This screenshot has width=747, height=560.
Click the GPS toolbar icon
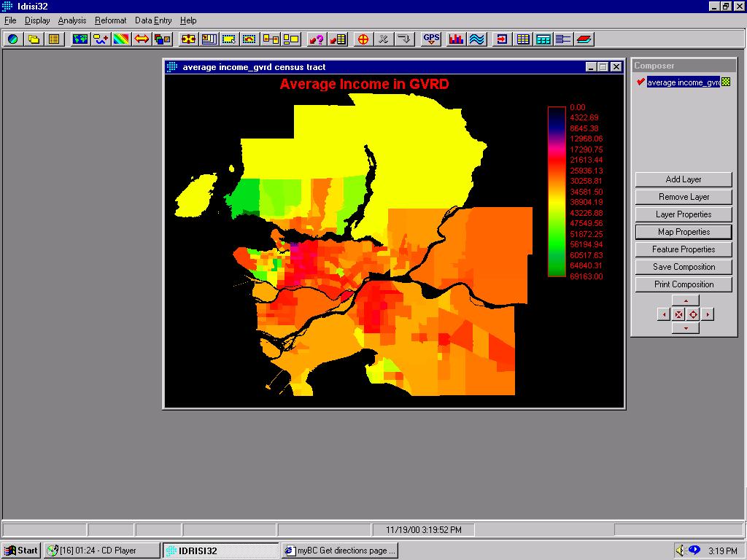pyautogui.click(x=431, y=39)
